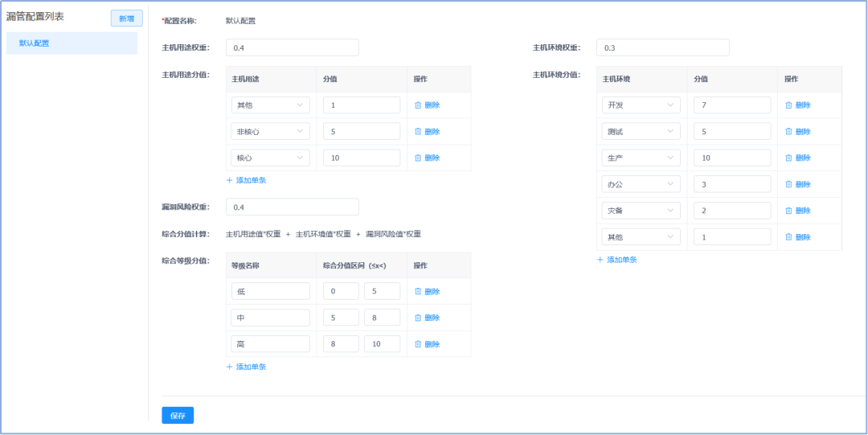Click trash icon for 办公 environment row
This screenshot has width=868, height=435.
(789, 184)
